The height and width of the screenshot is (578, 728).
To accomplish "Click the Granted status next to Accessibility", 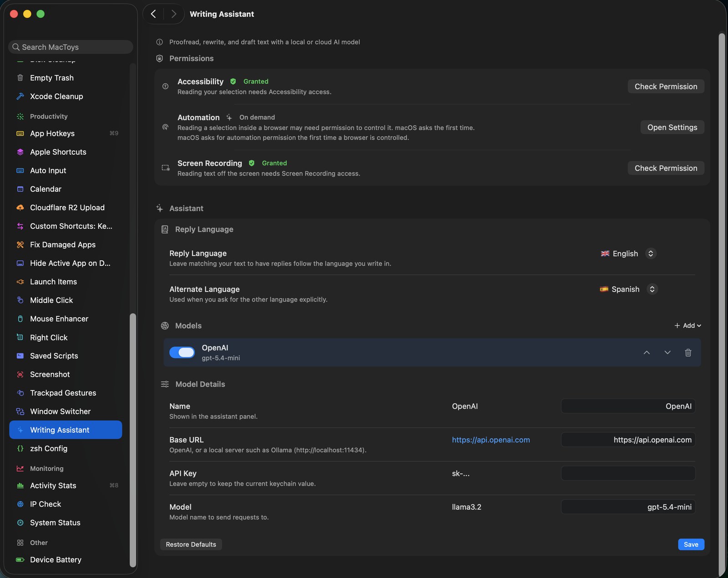I will [256, 81].
